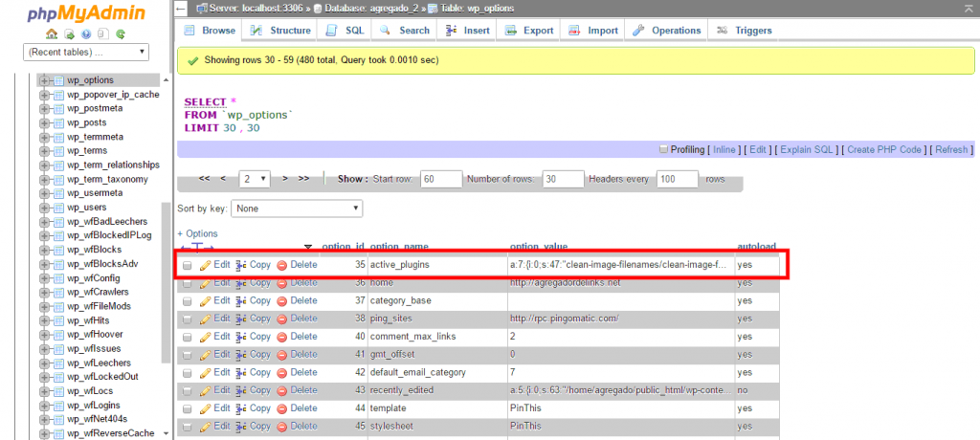Screen dimensions: 980x440
Task: Click the wp_users table icon in sidebar
Action: (58, 208)
